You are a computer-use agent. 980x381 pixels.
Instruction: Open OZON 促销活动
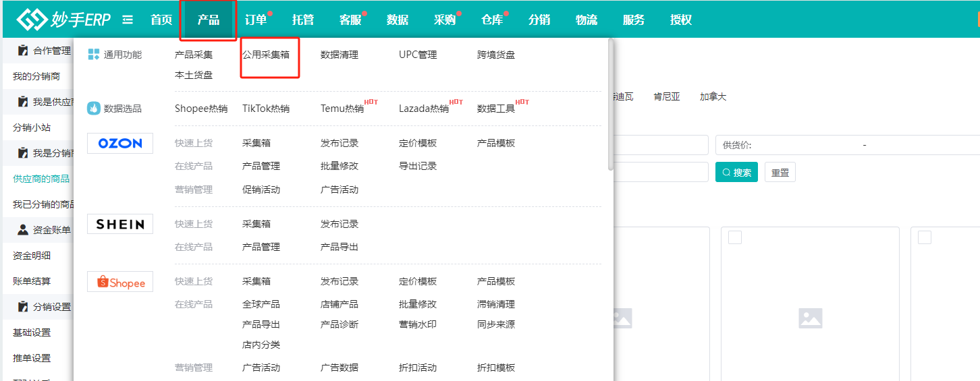261,189
